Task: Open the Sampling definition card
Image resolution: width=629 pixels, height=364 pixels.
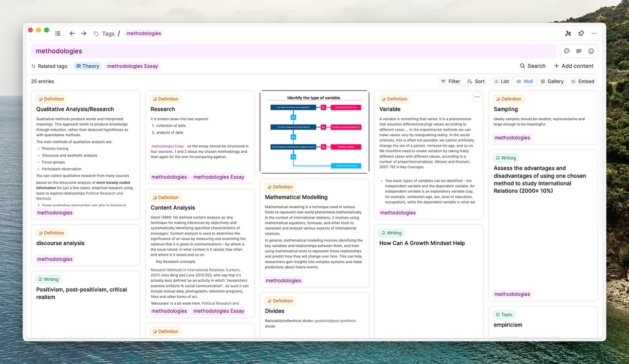Action: [543, 117]
